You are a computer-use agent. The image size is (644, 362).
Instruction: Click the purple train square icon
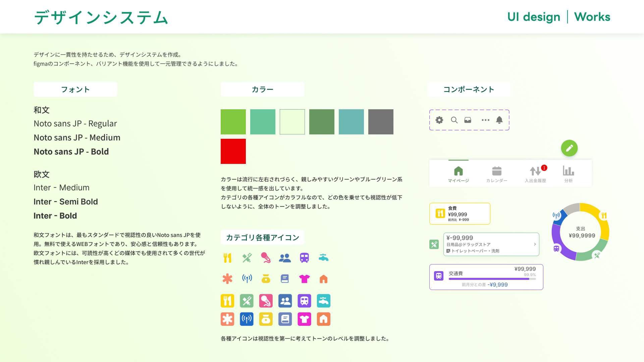point(304,301)
